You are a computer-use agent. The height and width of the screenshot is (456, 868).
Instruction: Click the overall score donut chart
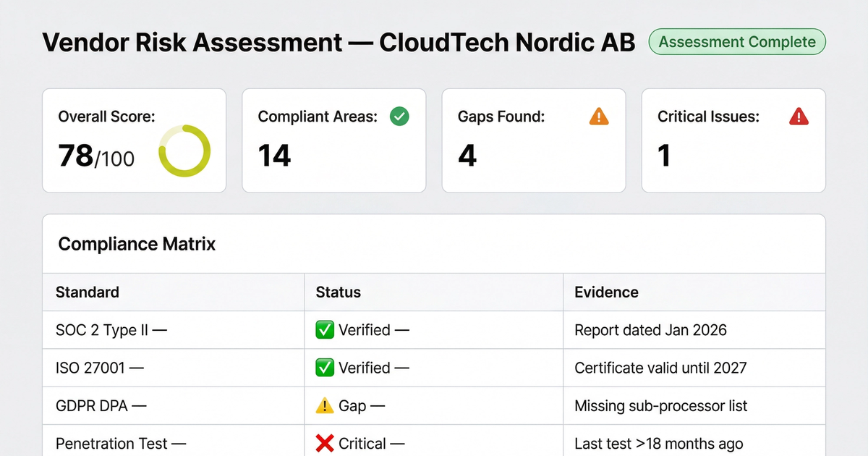coord(184,151)
